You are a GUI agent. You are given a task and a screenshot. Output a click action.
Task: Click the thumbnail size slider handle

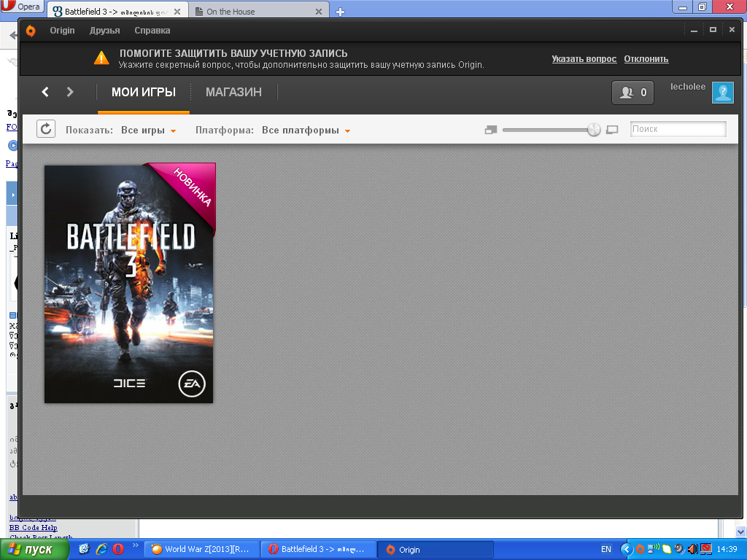click(x=594, y=130)
